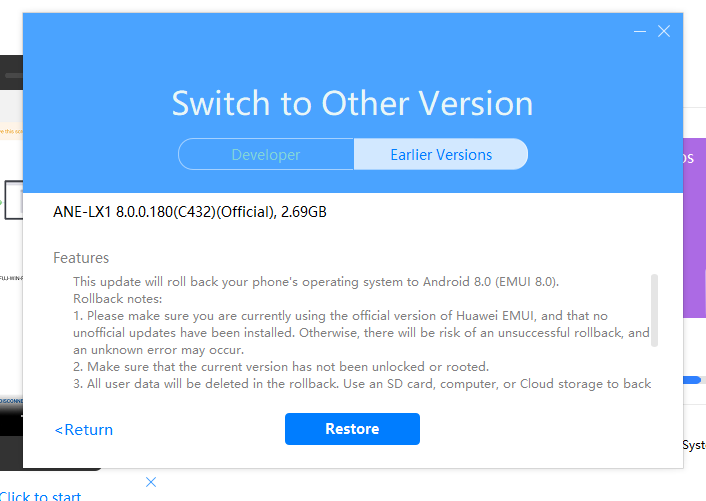This screenshot has height=501, width=706.
Task: Select the ANE-LX1 8.0.0.180(C432)(Official), 2.69GB version text
Action: (x=190, y=212)
